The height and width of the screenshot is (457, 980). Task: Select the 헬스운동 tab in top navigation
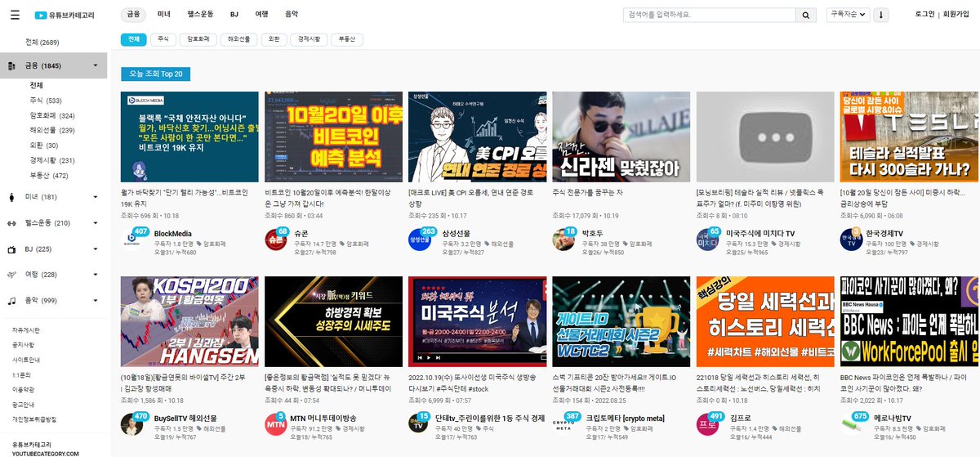coord(199,15)
